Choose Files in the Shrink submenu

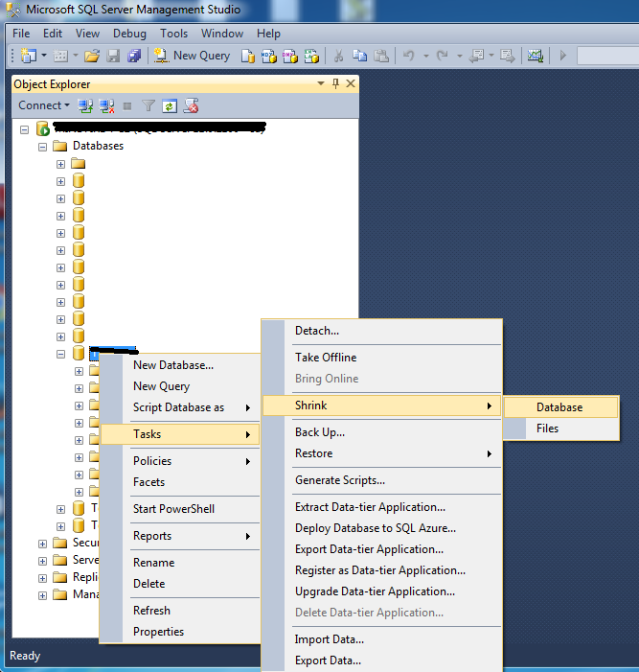click(x=561, y=429)
